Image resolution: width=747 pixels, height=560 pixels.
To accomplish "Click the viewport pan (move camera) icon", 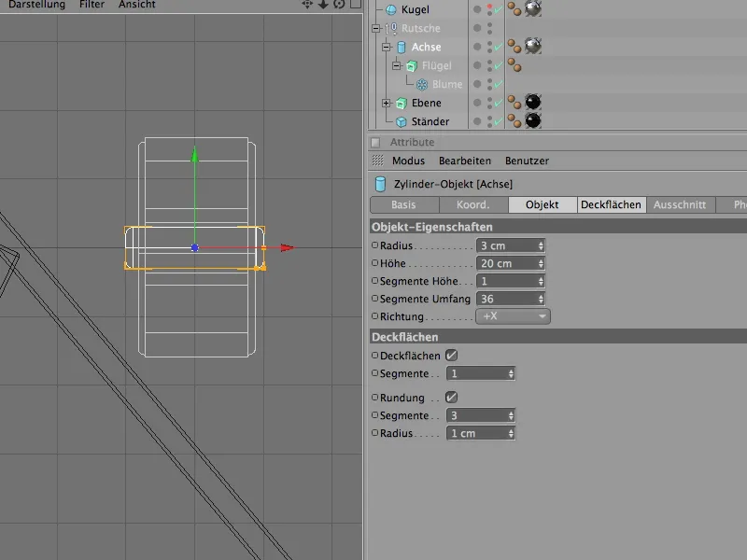I will tap(307, 5).
